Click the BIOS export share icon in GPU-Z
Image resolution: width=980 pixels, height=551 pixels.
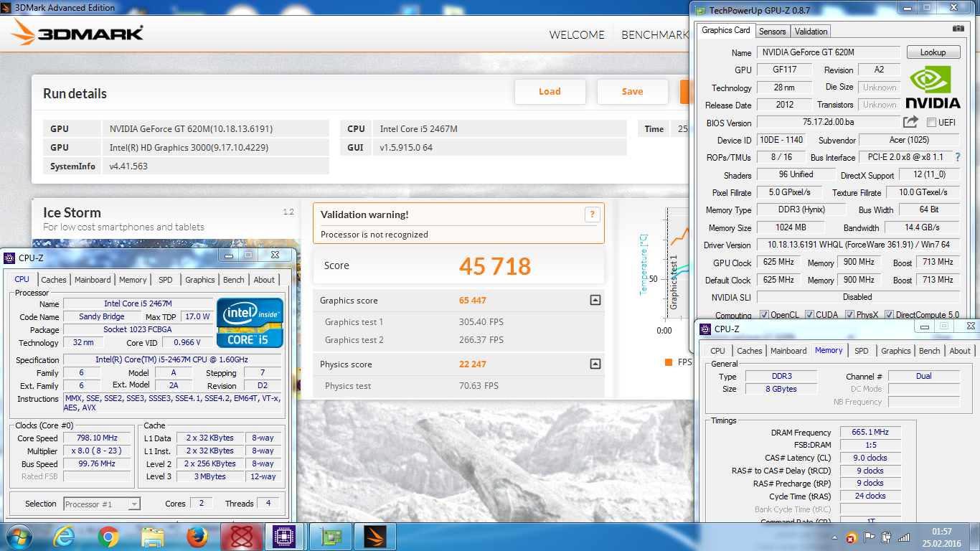[910, 122]
